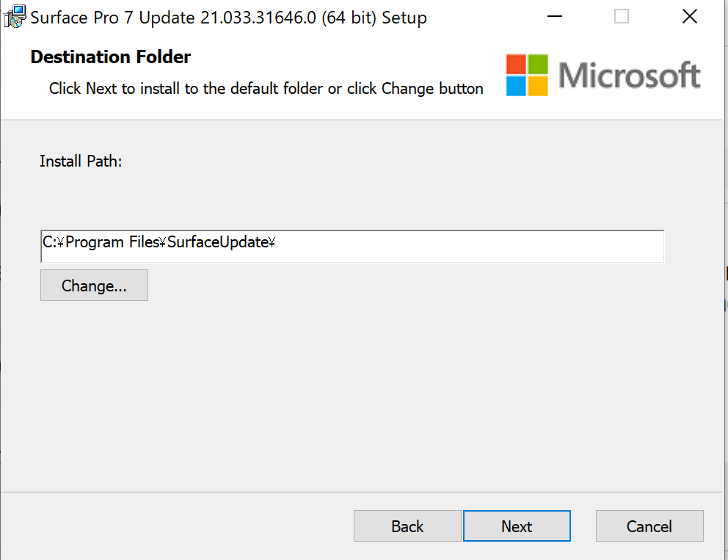Viewport: 728px width, 560px height.
Task: Click the red square of Microsoft logo
Action: (516, 64)
